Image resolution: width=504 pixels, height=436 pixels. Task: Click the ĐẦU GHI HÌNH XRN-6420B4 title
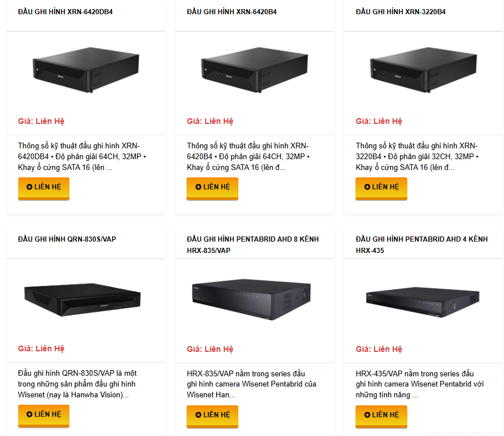click(232, 11)
